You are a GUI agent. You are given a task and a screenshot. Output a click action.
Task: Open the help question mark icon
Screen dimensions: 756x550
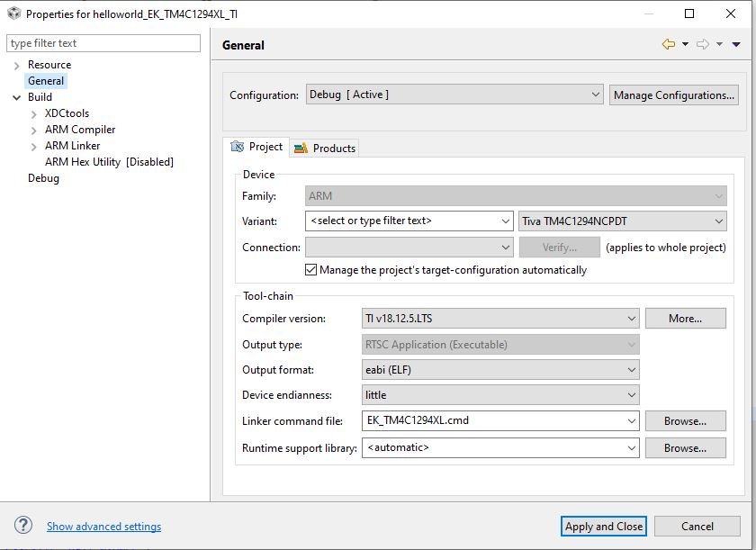24,526
